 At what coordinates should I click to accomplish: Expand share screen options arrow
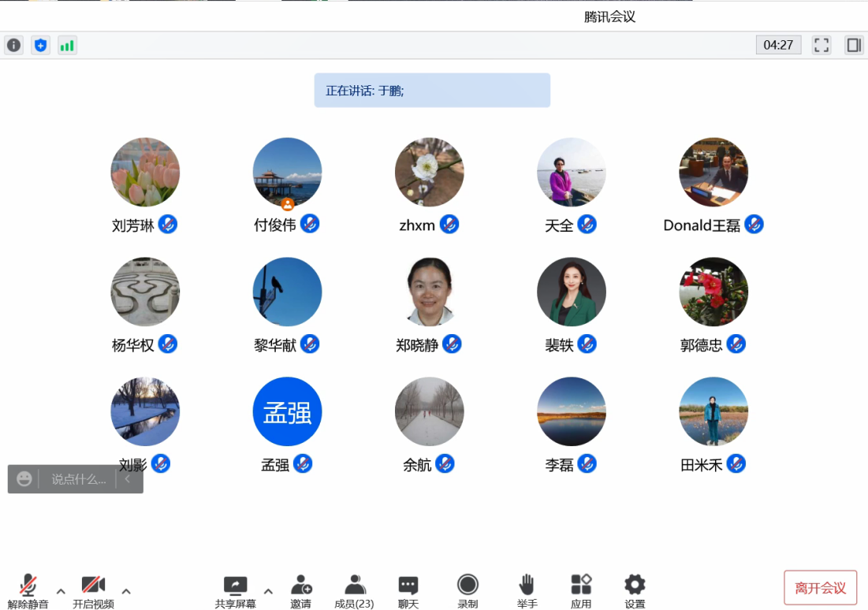(x=268, y=591)
